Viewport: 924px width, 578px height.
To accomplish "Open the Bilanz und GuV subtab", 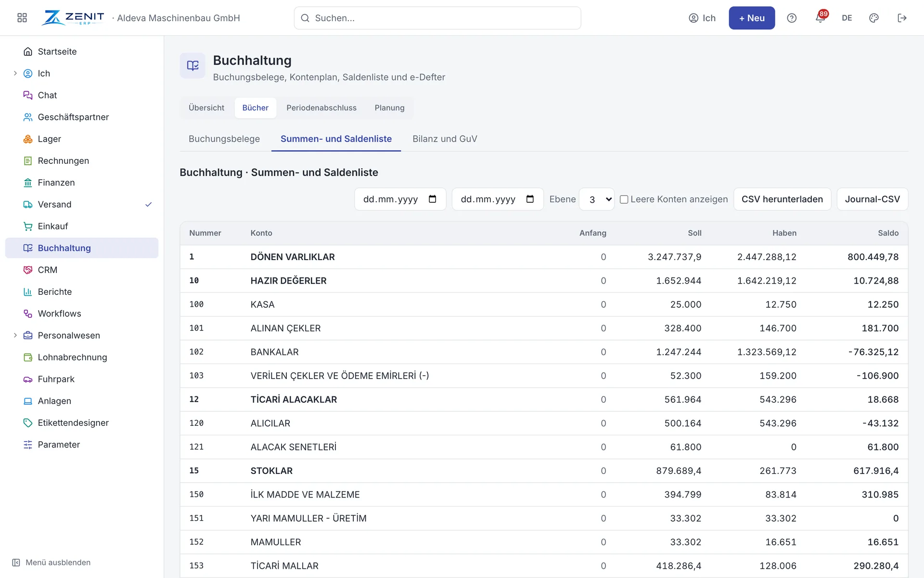I will pyautogui.click(x=445, y=139).
